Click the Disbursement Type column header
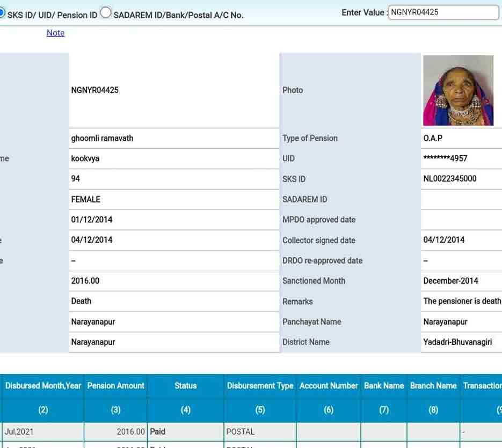This screenshot has height=448, width=502. (x=260, y=386)
